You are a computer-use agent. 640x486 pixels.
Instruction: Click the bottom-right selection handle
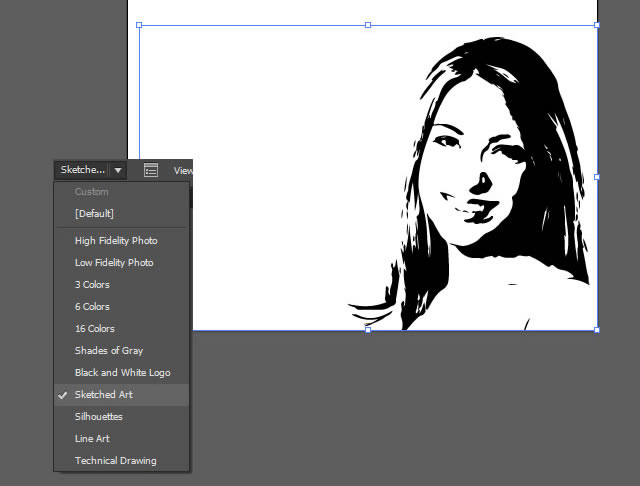[597, 329]
